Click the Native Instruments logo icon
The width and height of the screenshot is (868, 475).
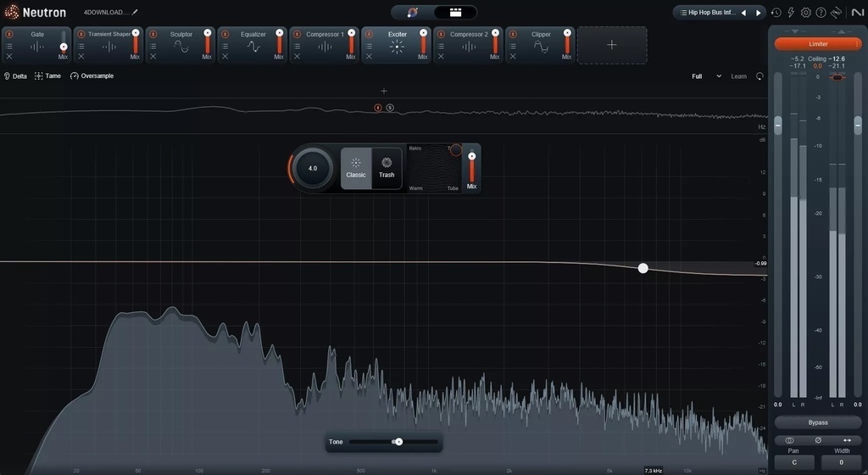(858, 12)
